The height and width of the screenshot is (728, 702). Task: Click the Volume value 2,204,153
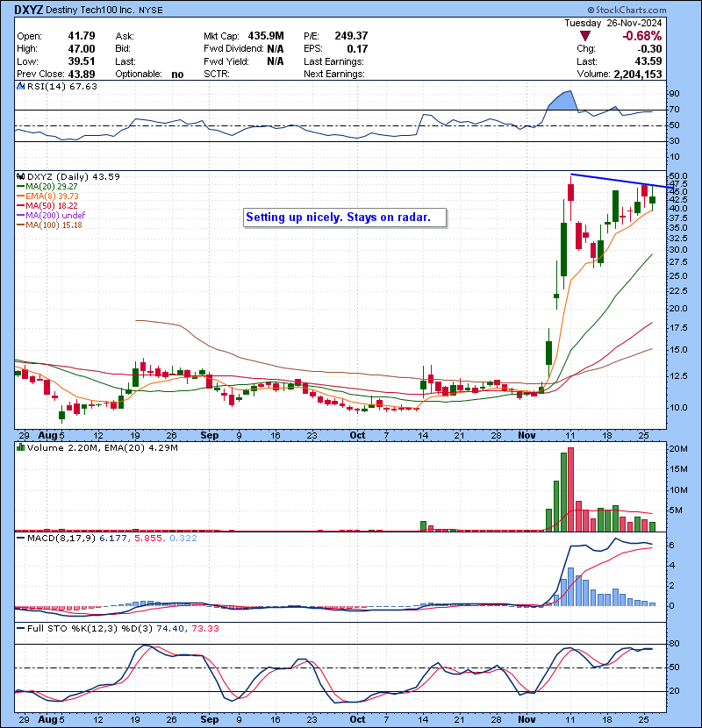pyautogui.click(x=637, y=74)
